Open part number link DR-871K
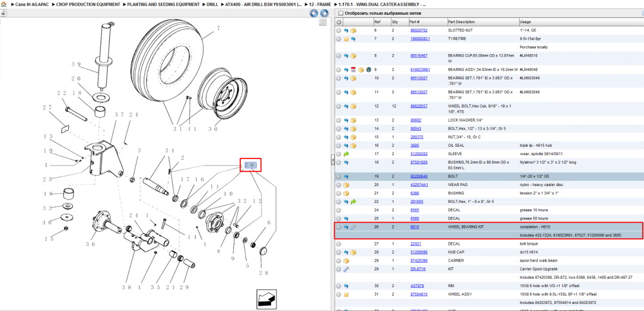The height and width of the screenshot is (311, 644). (418, 269)
